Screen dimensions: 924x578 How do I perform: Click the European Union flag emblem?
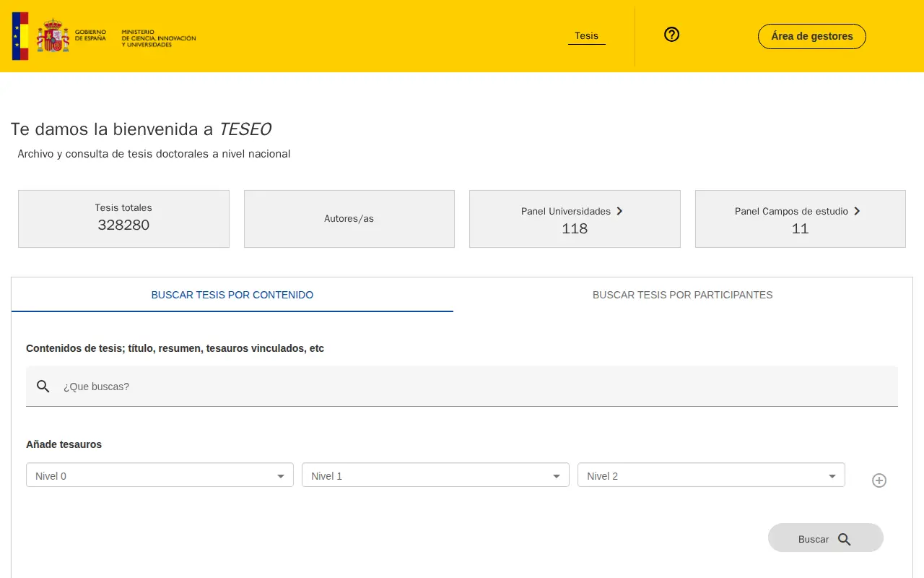[x=20, y=36]
